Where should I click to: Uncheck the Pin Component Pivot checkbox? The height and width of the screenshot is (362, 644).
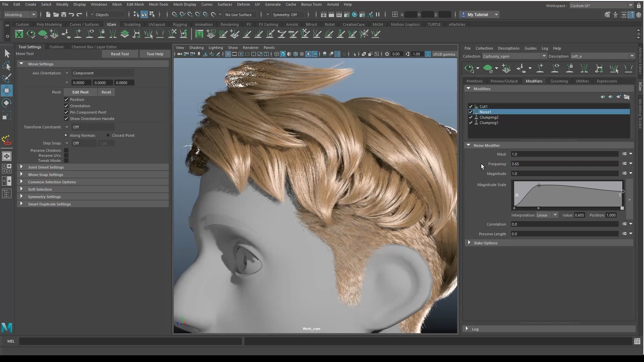click(x=66, y=112)
